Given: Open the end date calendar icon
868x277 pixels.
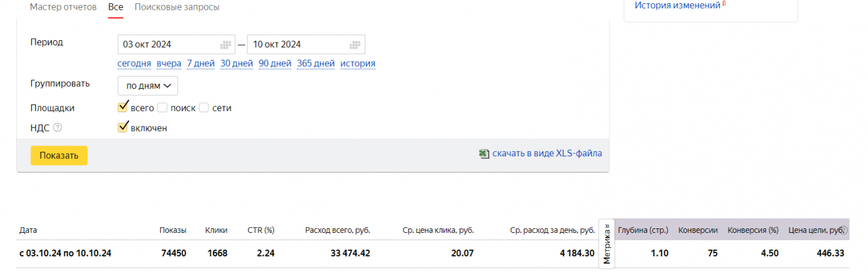Looking at the screenshot, I should 355,45.
